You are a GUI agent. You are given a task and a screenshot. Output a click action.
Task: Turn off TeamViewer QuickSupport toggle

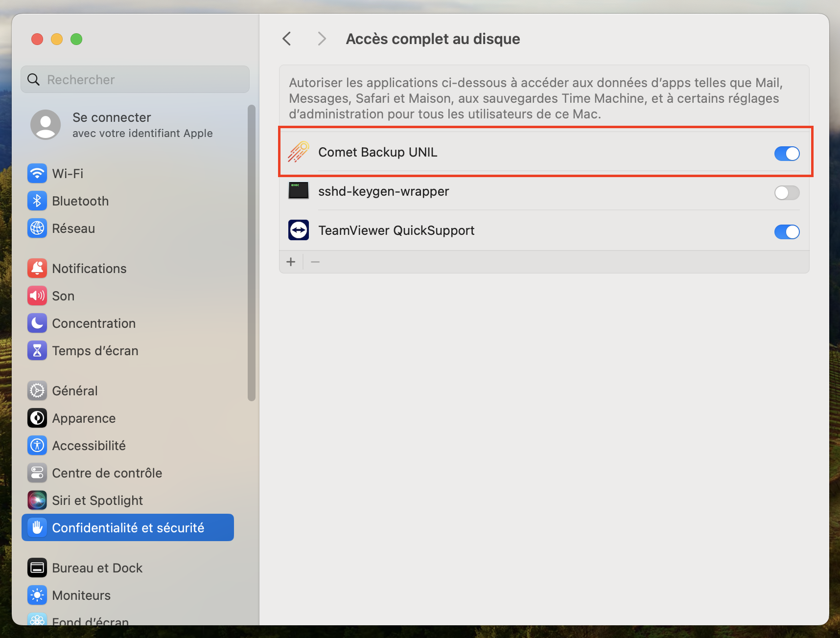(x=787, y=232)
